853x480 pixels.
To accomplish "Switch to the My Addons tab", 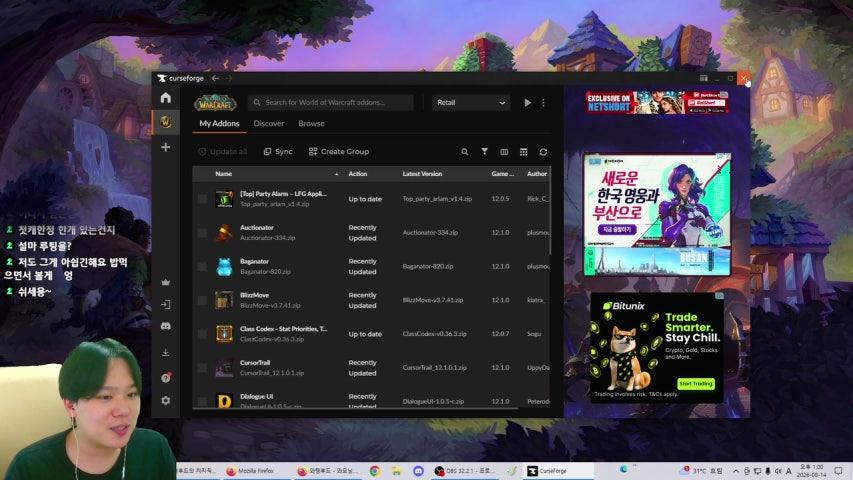I will pos(219,124).
